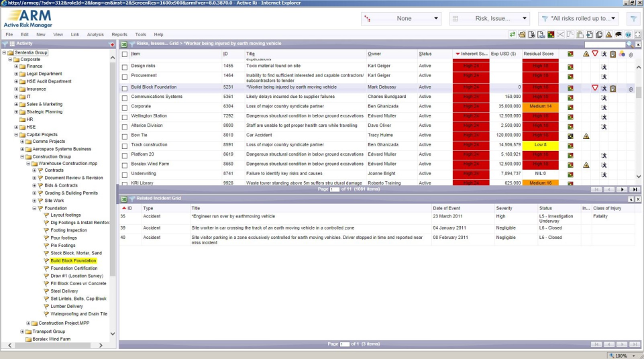This screenshot has height=359, width=644.
Task: Click the paperclip attachment column header icon
Action: [x=631, y=54]
